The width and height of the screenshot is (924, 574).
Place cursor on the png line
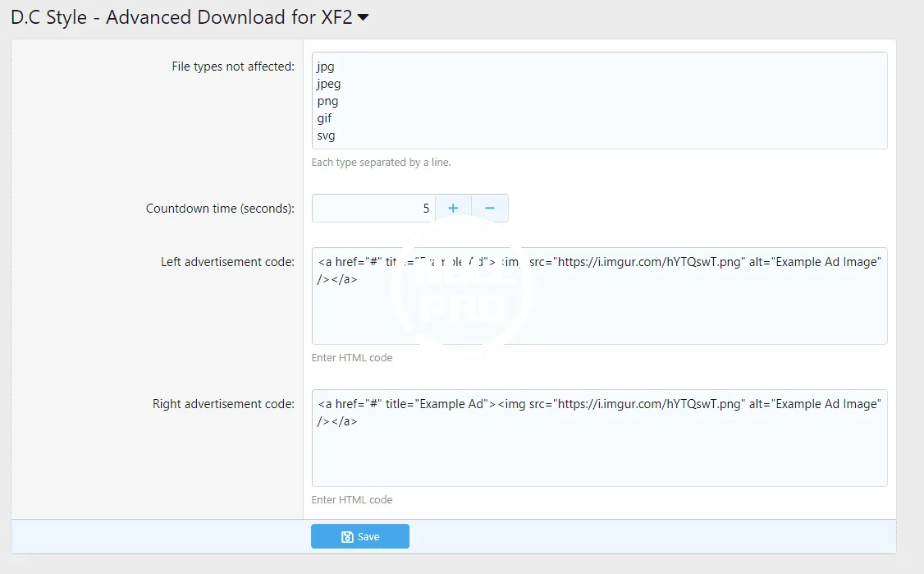327,101
